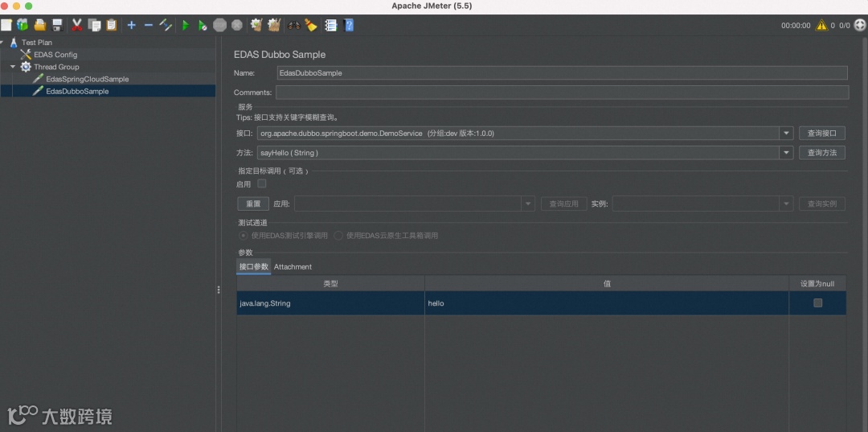
Task: Switch to the Attachment tab
Action: point(293,266)
